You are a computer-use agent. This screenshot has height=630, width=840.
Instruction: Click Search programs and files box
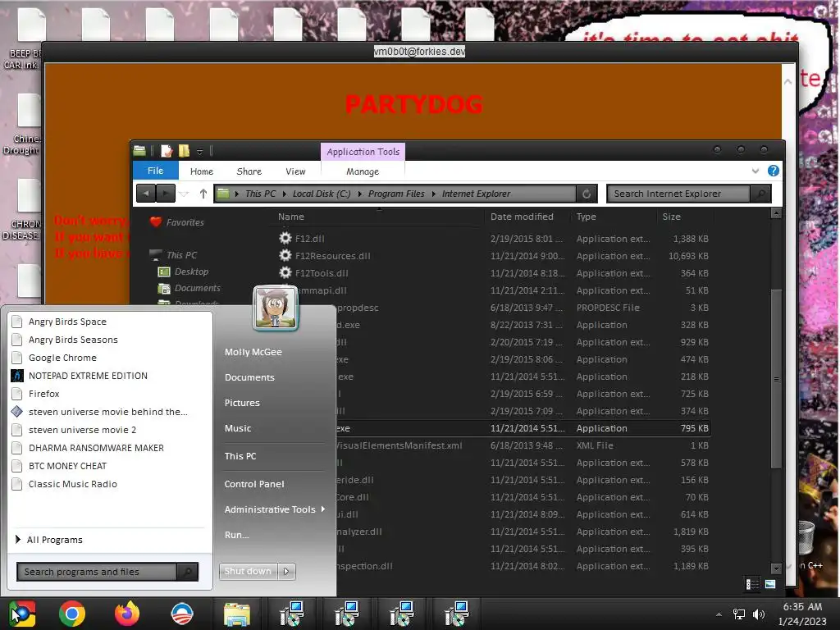97,572
